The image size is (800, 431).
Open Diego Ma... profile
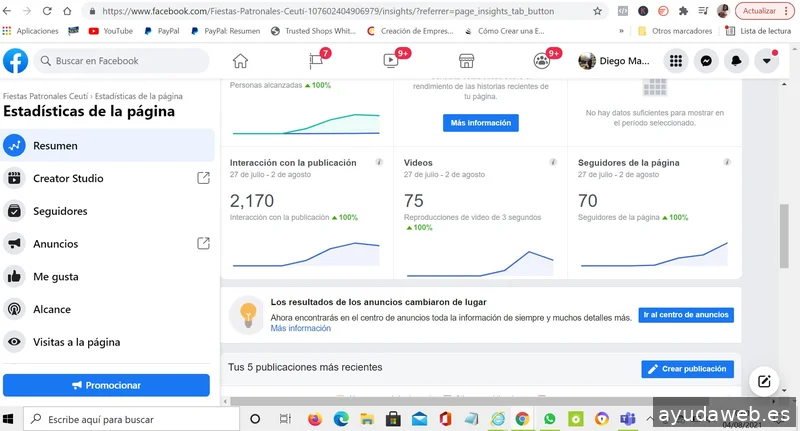614,61
